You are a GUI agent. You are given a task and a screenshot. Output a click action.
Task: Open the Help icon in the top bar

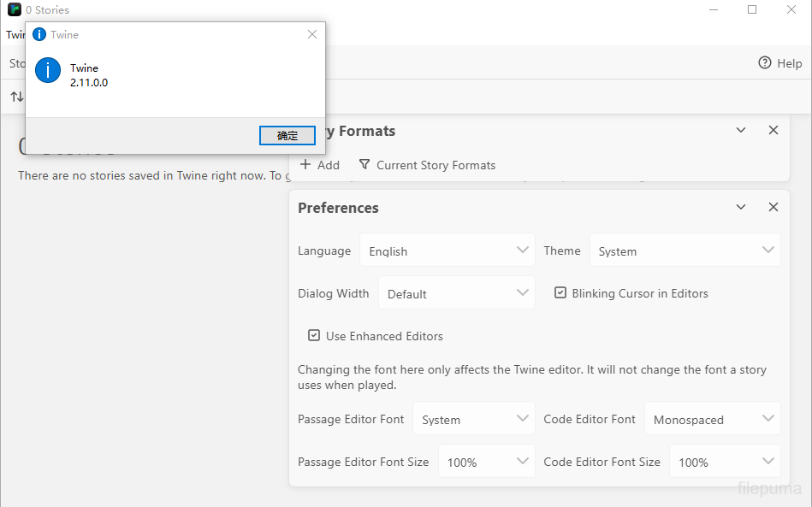[765, 63]
